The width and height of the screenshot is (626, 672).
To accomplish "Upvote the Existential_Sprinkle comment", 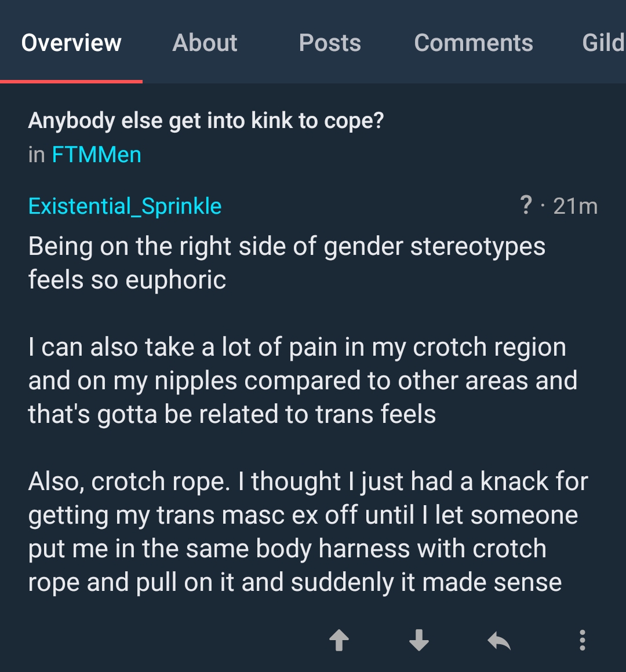I will [x=339, y=641].
